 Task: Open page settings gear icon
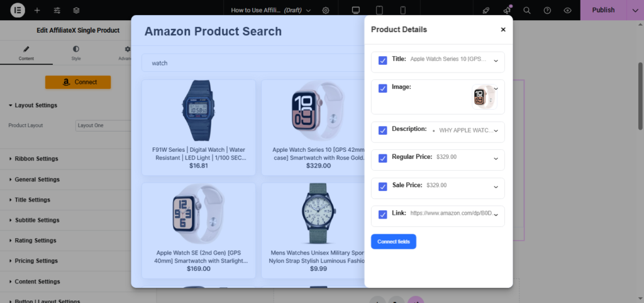click(x=326, y=10)
